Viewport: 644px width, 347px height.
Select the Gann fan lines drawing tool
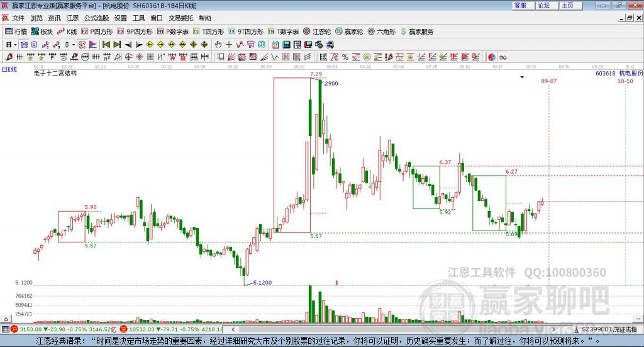pyautogui.click(x=231, y=57)
